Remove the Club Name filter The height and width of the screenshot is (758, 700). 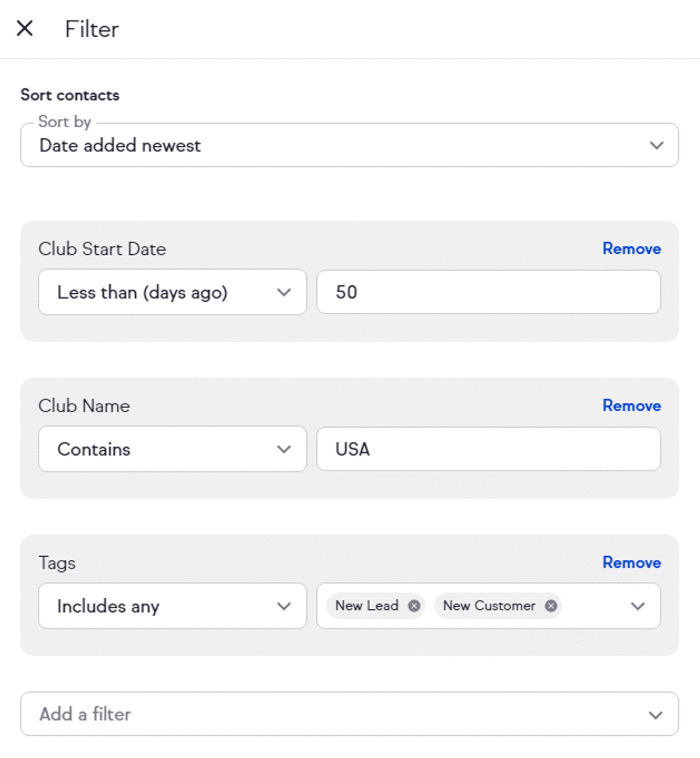click(631, 406)
